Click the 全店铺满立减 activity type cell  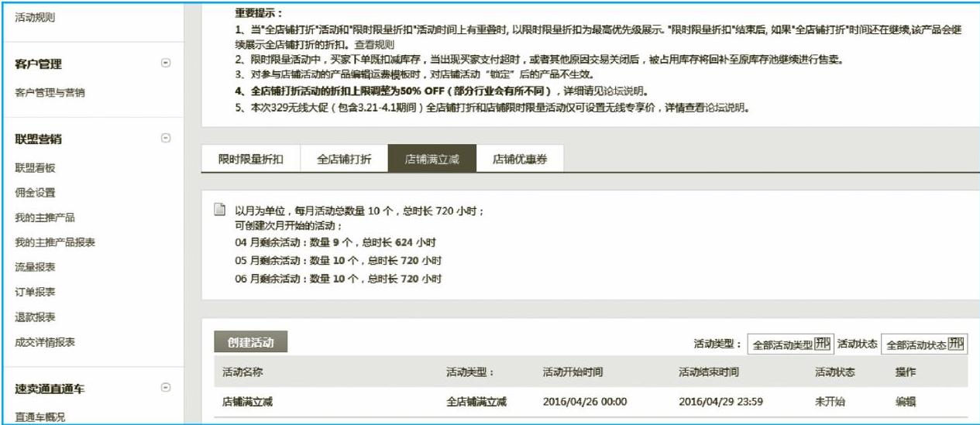point(476,402)
